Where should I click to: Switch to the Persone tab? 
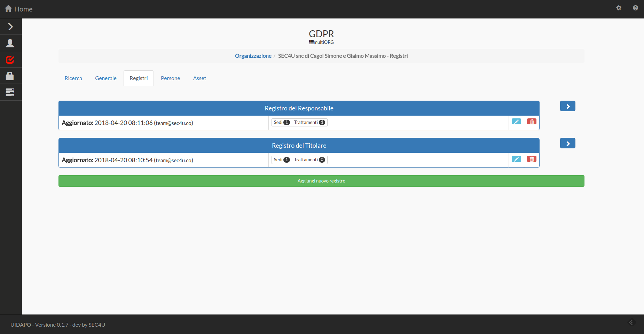171,78
